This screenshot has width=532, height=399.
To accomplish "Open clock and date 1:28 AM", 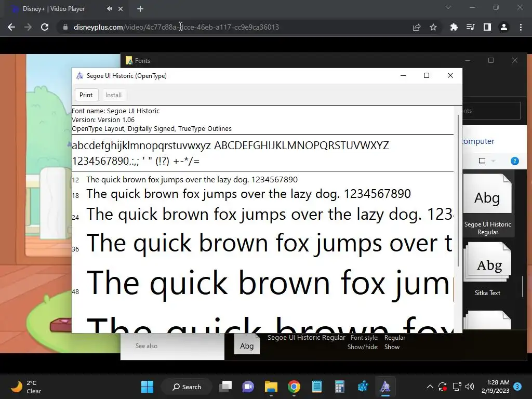I will coord(495,387).
